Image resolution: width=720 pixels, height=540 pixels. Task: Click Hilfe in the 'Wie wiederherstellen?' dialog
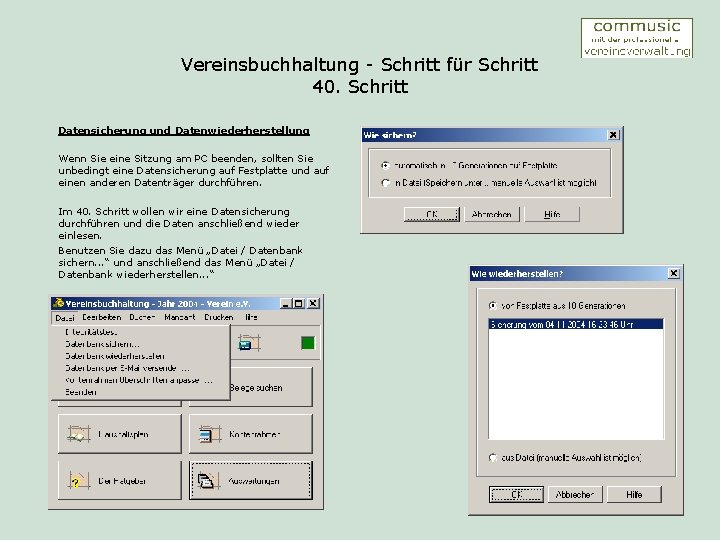click(634, 495)
